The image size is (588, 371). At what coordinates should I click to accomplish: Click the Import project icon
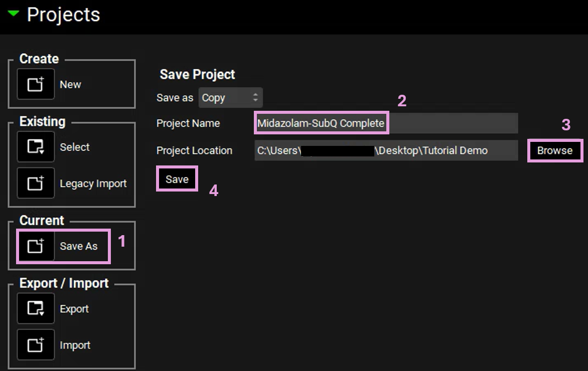[36, 345]
